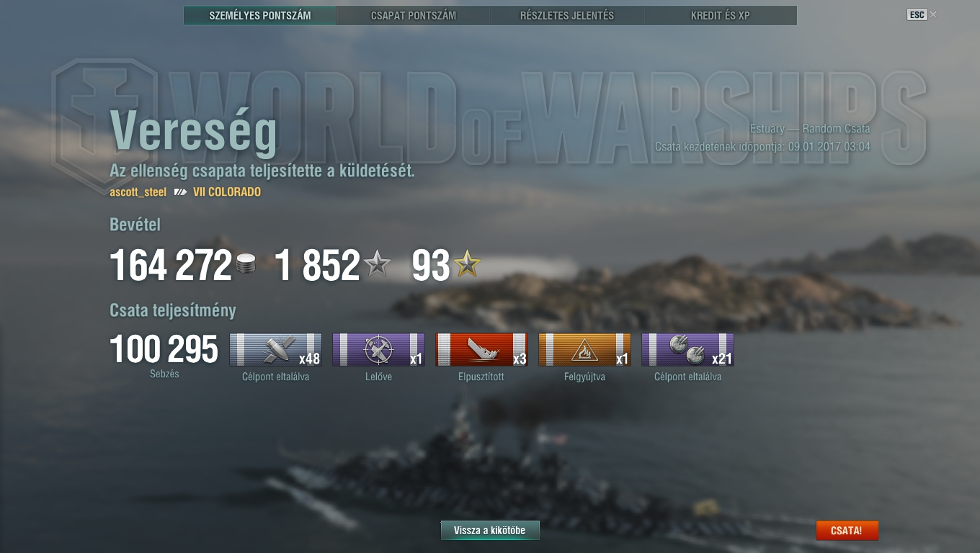The height and width of the screenshot is (553, 980).
Task: Click the ship class icon beside VII Colorado
Action: point(180,192)
